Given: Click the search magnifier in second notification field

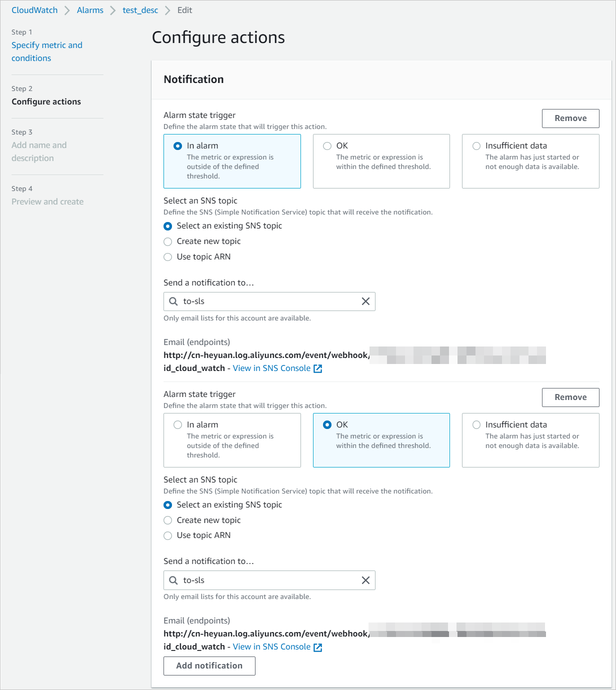Looking at the screenshot, I should (173, 580).
